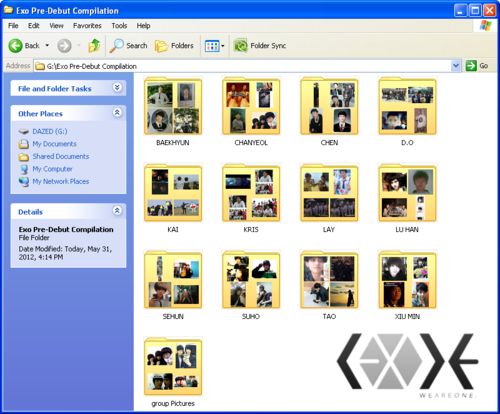The image size is (500, 414).
Task: Click the BAEKHYUN folder name label
Action: (173, 143)
